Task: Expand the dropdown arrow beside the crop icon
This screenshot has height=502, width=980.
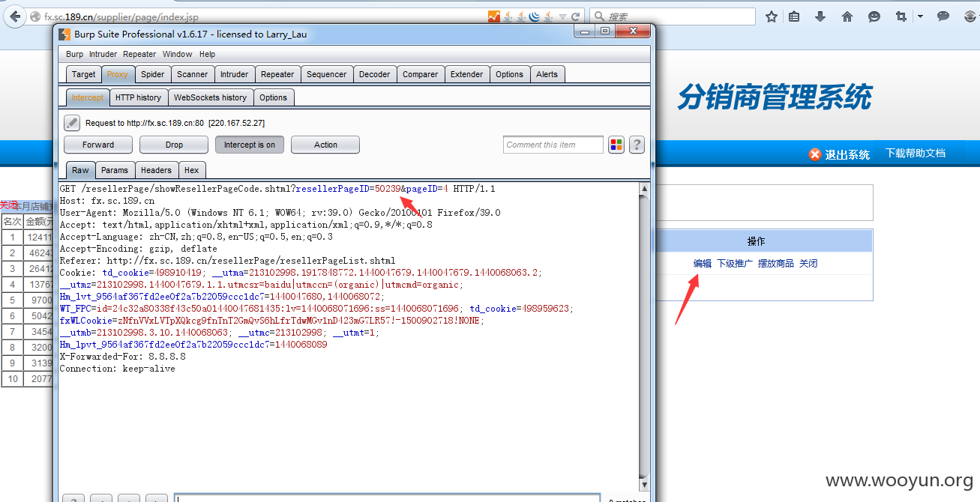Action: [920, 16]
